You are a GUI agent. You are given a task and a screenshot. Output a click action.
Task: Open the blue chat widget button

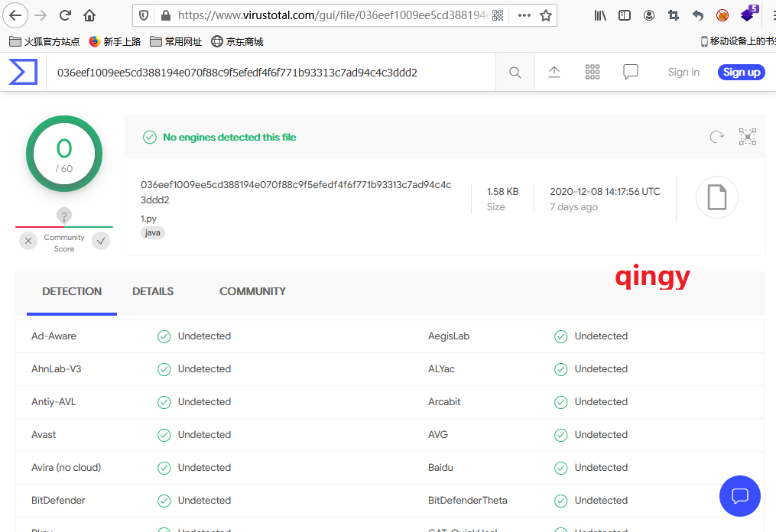click(739, 496)
